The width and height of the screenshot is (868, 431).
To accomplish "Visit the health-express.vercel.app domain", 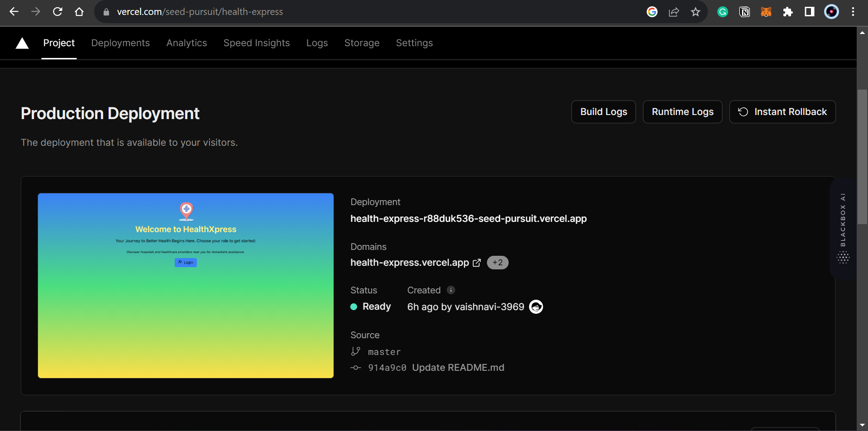I will (x=410, y=263).
